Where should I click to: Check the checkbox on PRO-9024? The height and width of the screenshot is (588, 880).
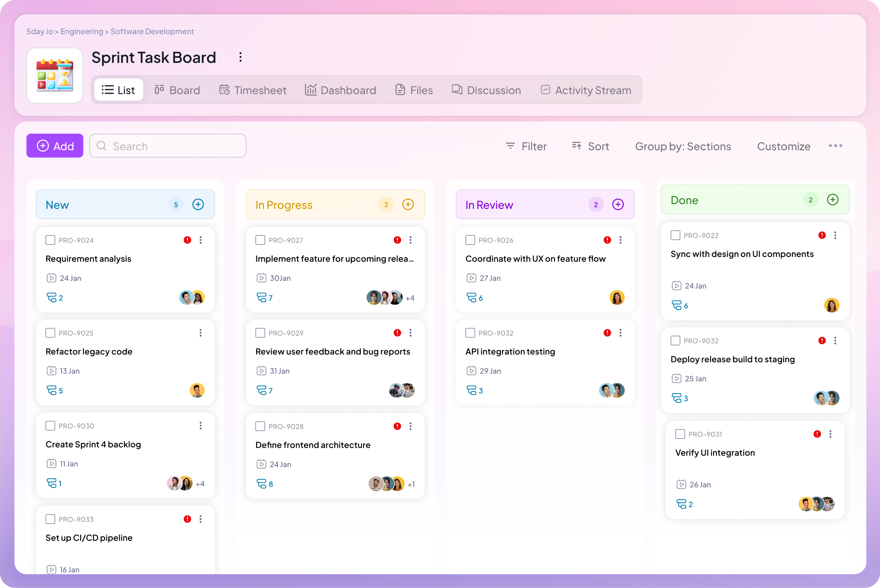coord(50,240)
